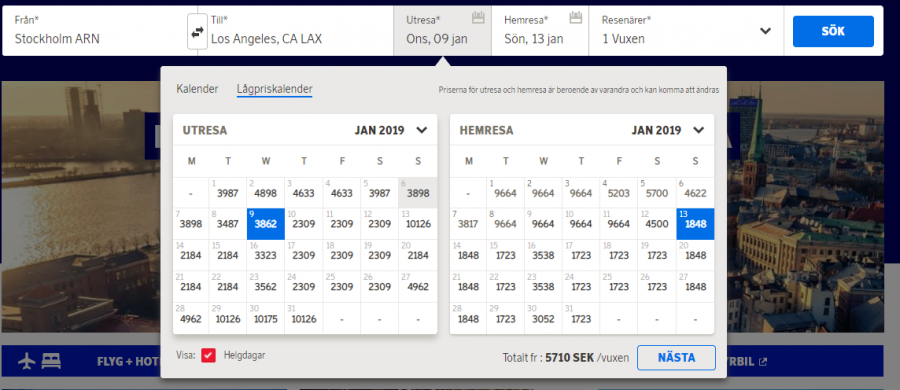This screenshot has height=390, width=900.
Task: Open calendar icon in Hemresa field
Action: [x=576, y=17]
